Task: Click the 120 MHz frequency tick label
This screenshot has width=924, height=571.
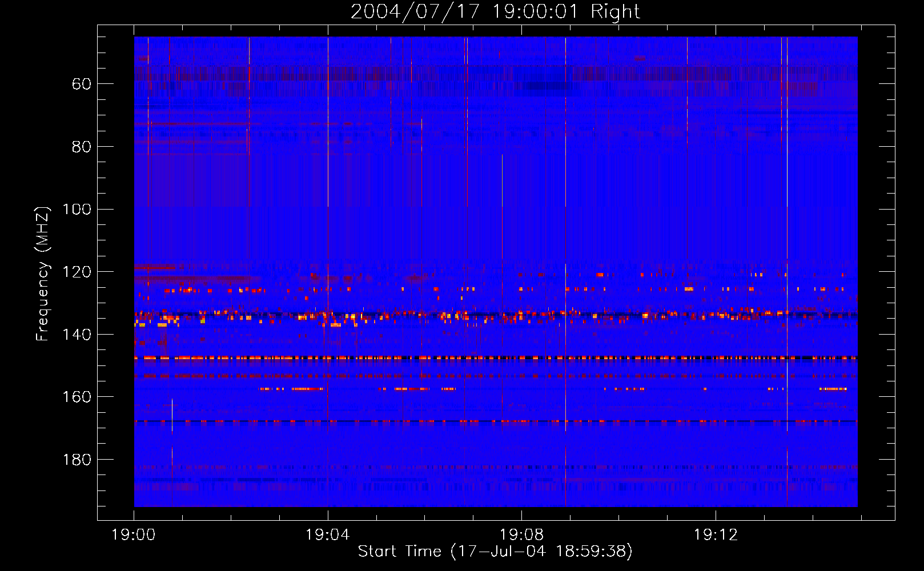Action: 77,272
